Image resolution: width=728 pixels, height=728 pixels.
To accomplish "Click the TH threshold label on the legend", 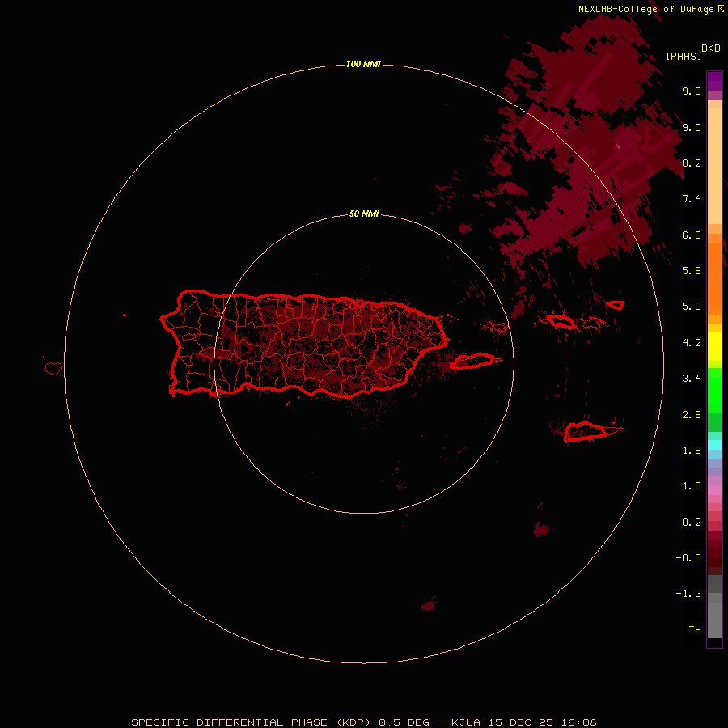I will tap(695, 630).
